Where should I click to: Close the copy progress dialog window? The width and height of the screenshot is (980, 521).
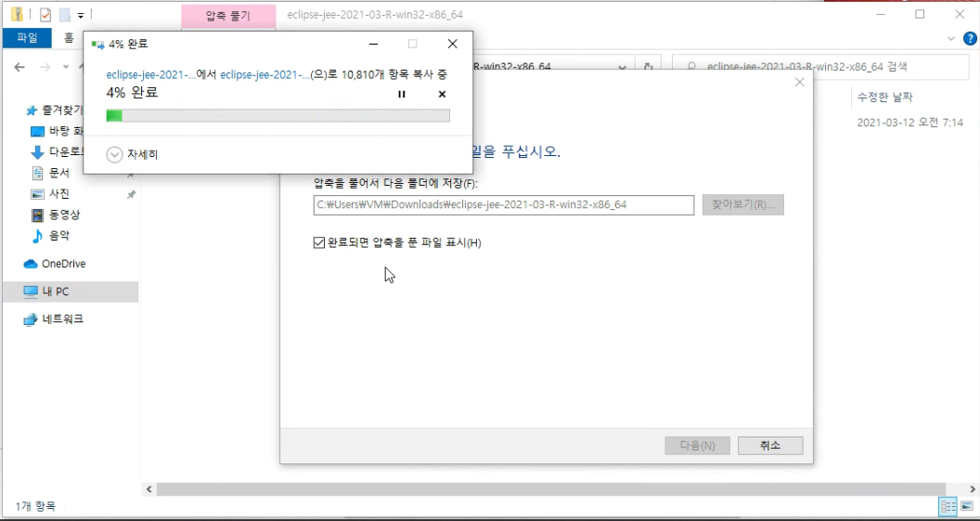click(453, 44)
